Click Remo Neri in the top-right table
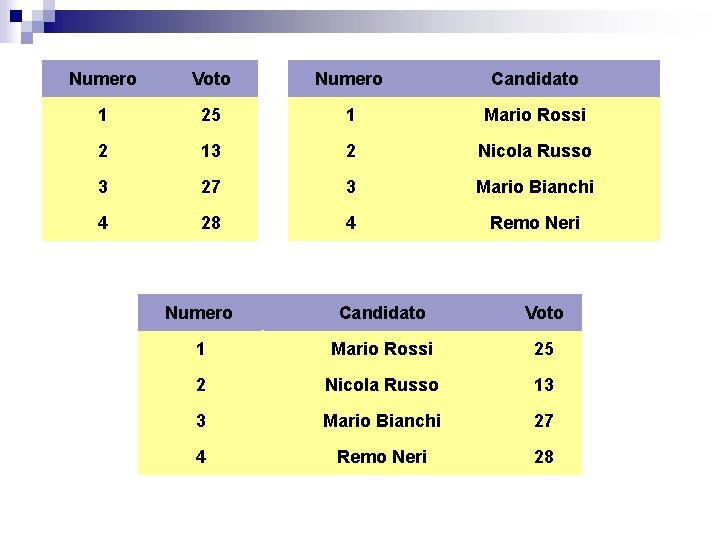This screenshot has height=540, width=720. pyautogui.click(x=535, y=223)
